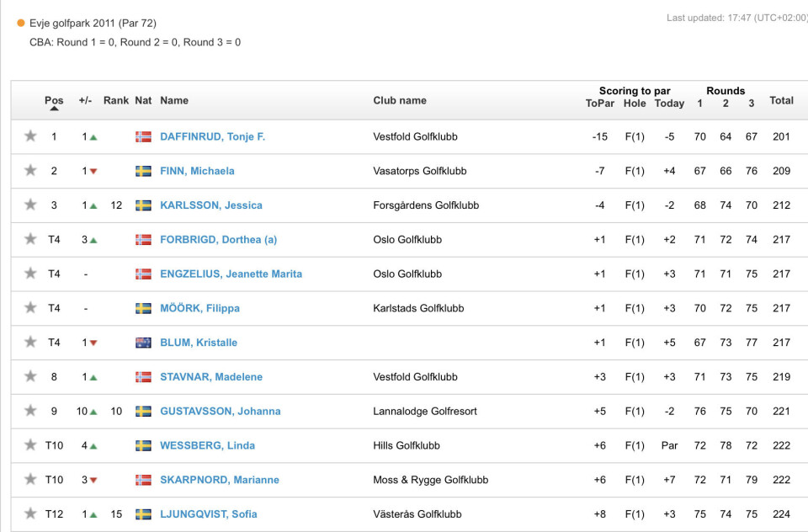Click the ToPar column header

(x=600, y=104)
